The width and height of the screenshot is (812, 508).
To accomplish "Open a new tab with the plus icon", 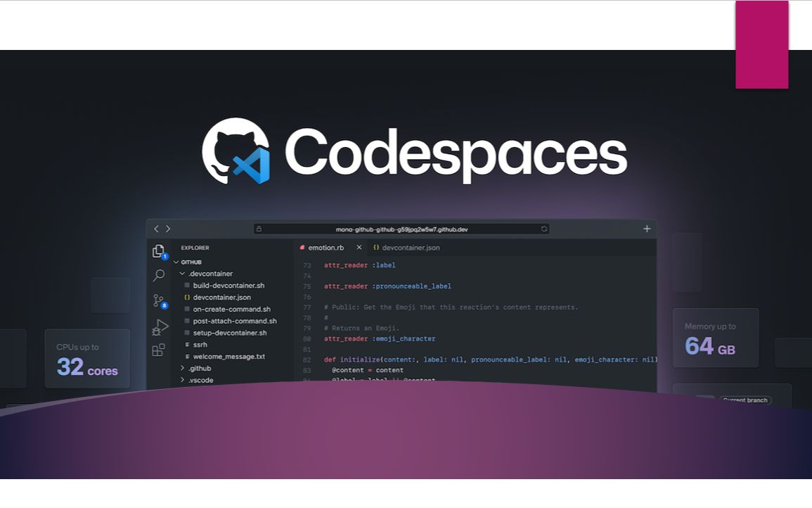I will click(647, 229).
